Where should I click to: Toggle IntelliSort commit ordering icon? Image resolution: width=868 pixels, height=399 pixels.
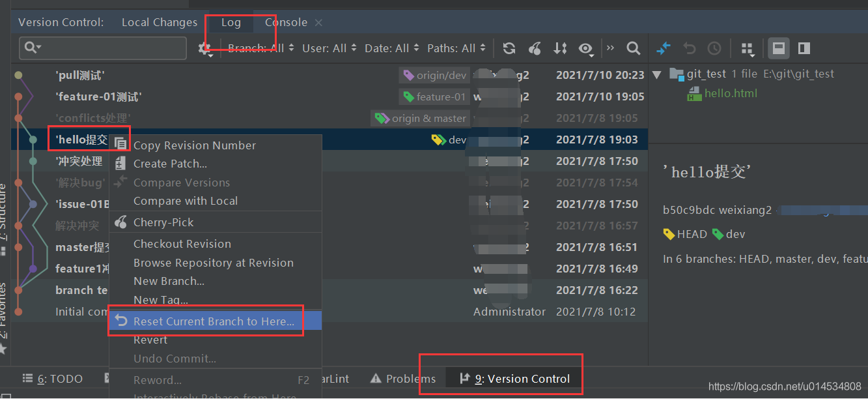click(560, 48)
